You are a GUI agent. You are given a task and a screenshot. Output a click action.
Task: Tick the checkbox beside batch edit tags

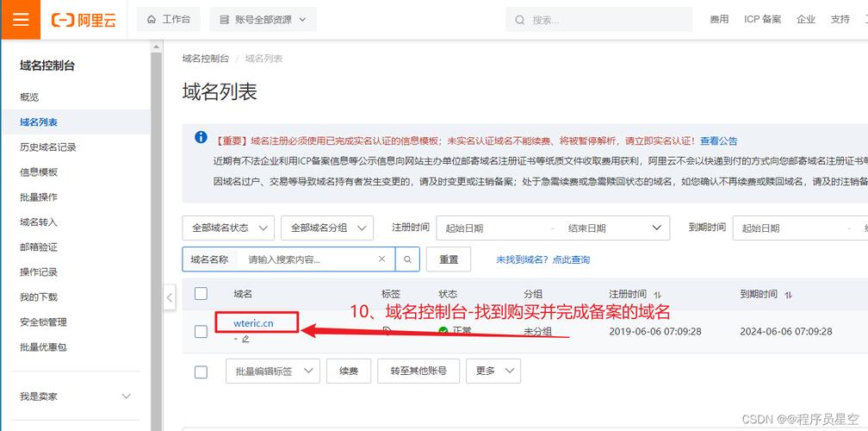pos(201,372)
